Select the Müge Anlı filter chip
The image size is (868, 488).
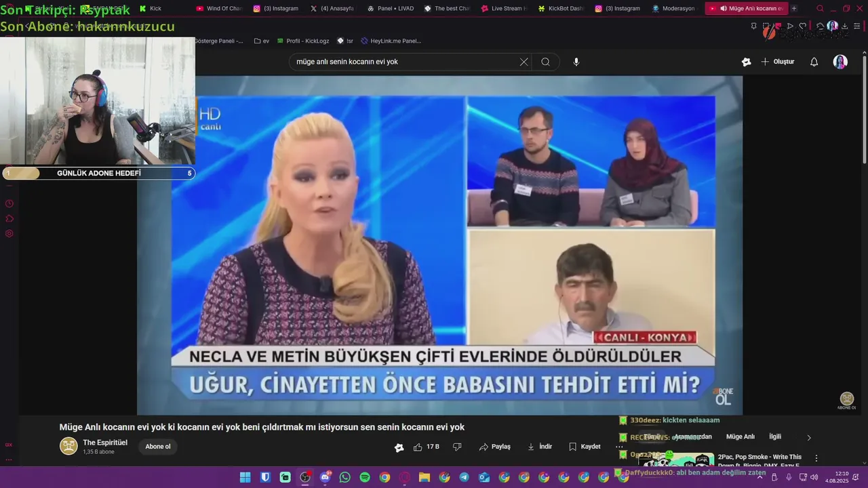pos(740,437)
